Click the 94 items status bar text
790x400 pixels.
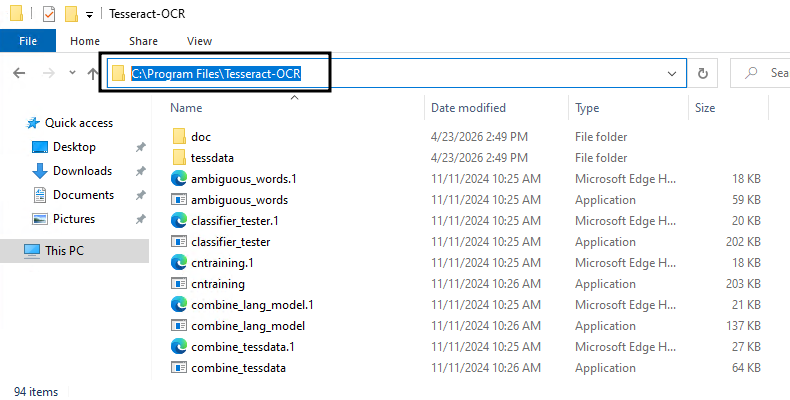click(36, 392)
